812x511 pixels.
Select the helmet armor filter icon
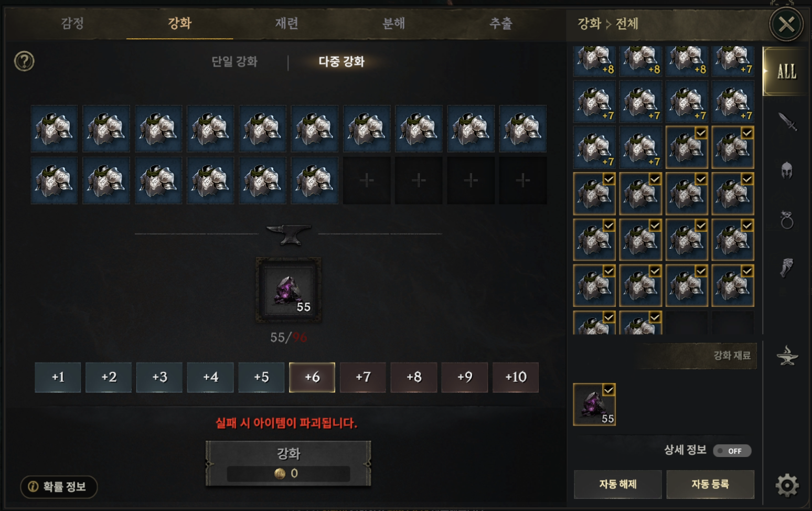[x=787, y=171]
